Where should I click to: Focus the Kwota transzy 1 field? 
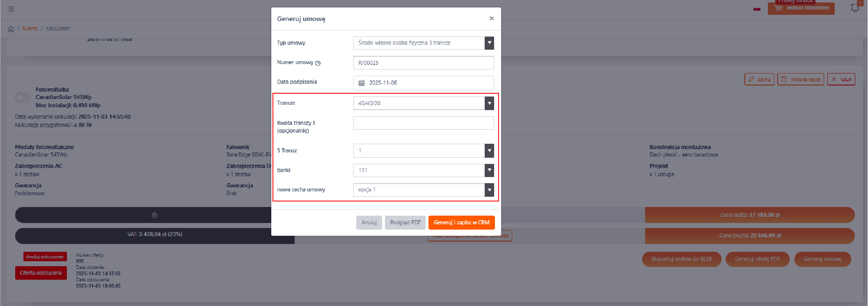click(x=423, y=123)
